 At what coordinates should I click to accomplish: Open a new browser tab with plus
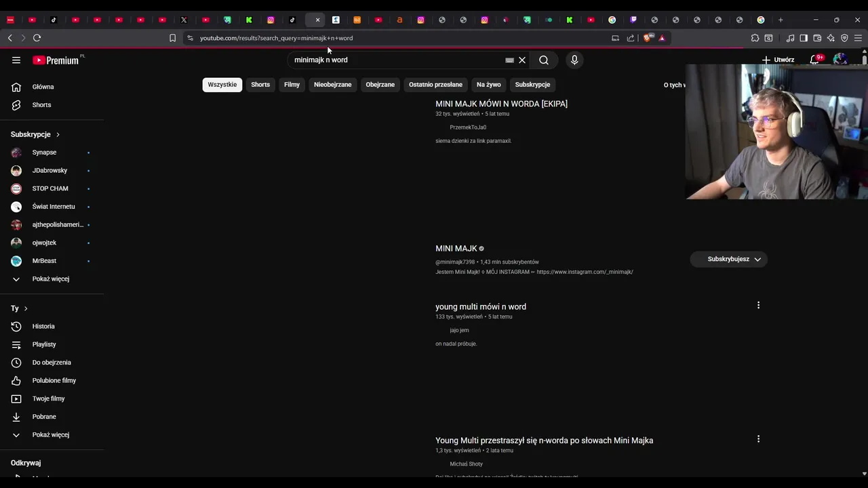pyautogui.click(x=781, y=20)
